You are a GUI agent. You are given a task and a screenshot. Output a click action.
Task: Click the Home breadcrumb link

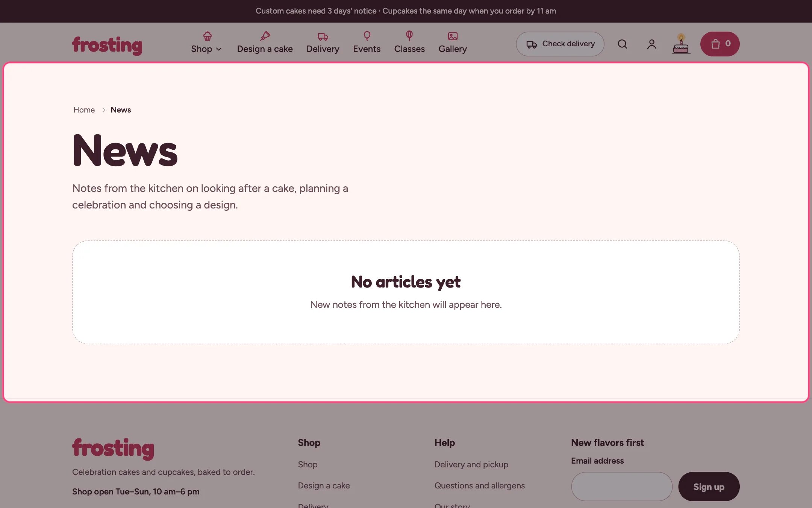[84, 110]
